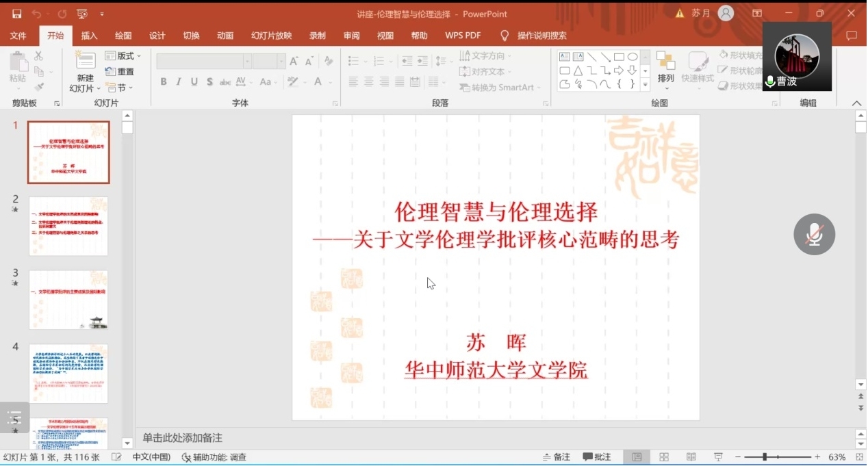The image size is (868, 466).
Task: Toggle the Comments (批注) pane in status bar
Action: [x=597, y=457]
